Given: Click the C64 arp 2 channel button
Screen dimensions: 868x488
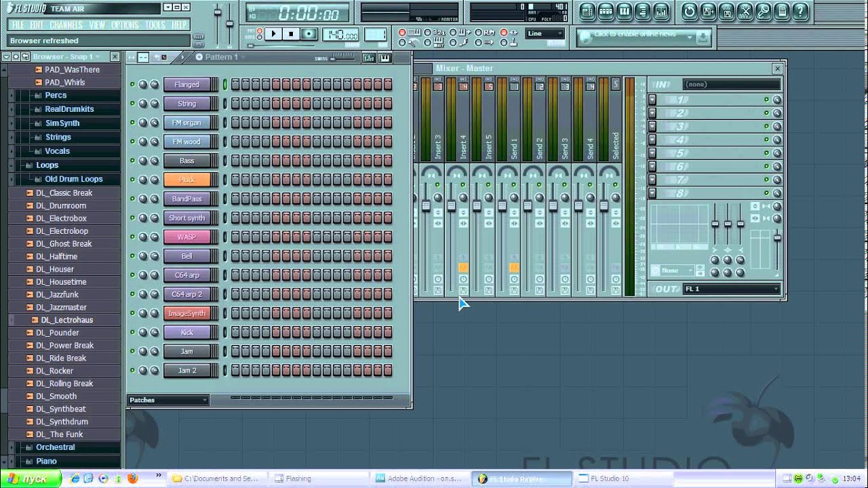Looking at the screenshot, I should point(186,294).
